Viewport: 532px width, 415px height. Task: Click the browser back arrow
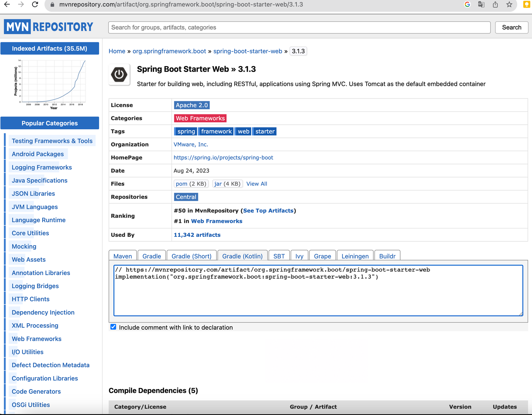(7, 4)
